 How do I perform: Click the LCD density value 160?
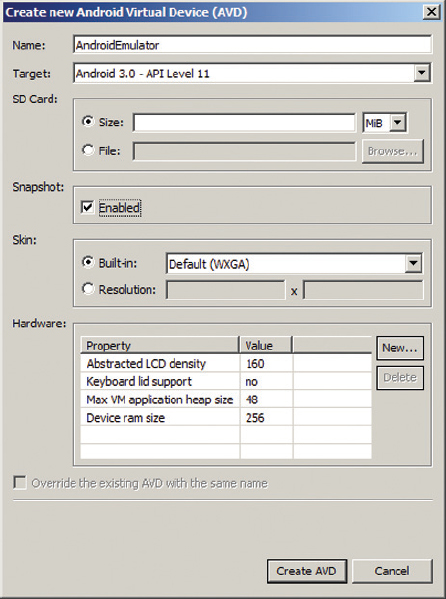(x=255, y=363)
